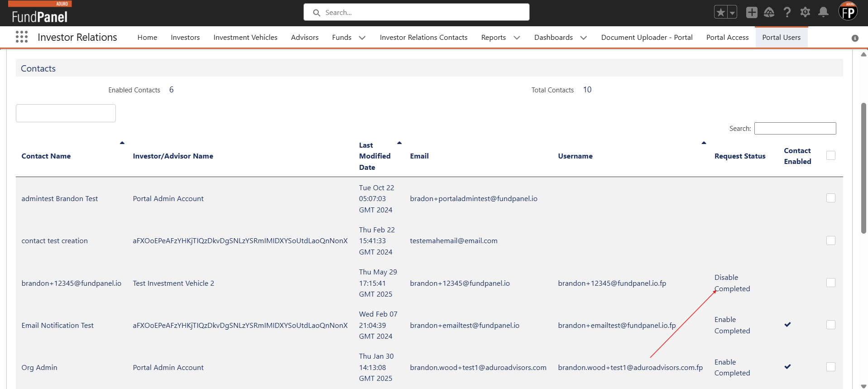The width and height of the screenshot is (868, 389).
Task: Sort by Email column header
Action: click(x=419, y=156)
